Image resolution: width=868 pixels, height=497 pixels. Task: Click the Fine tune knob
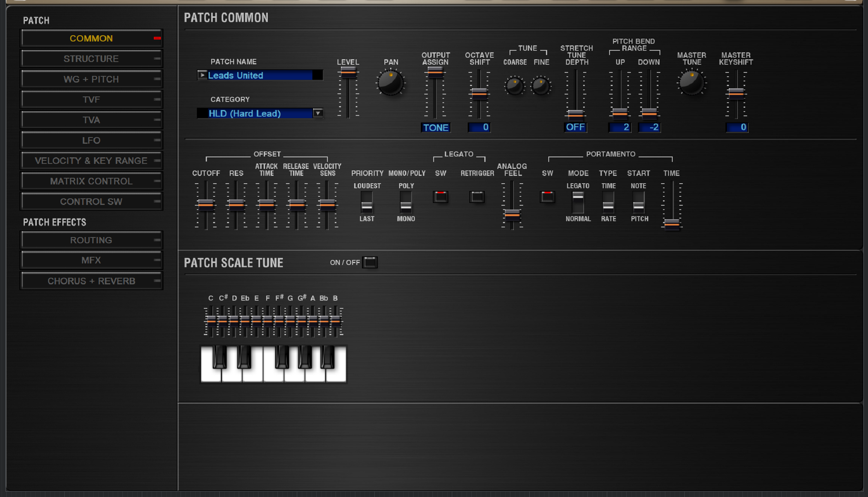pyautogui.click(x=541, y=86)
